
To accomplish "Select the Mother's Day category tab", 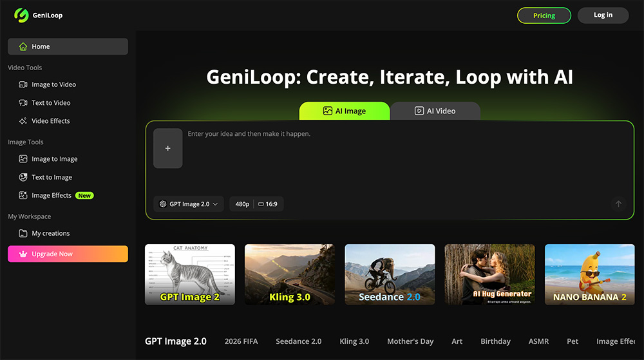I will pyautogui.click(x=410, y=341).
